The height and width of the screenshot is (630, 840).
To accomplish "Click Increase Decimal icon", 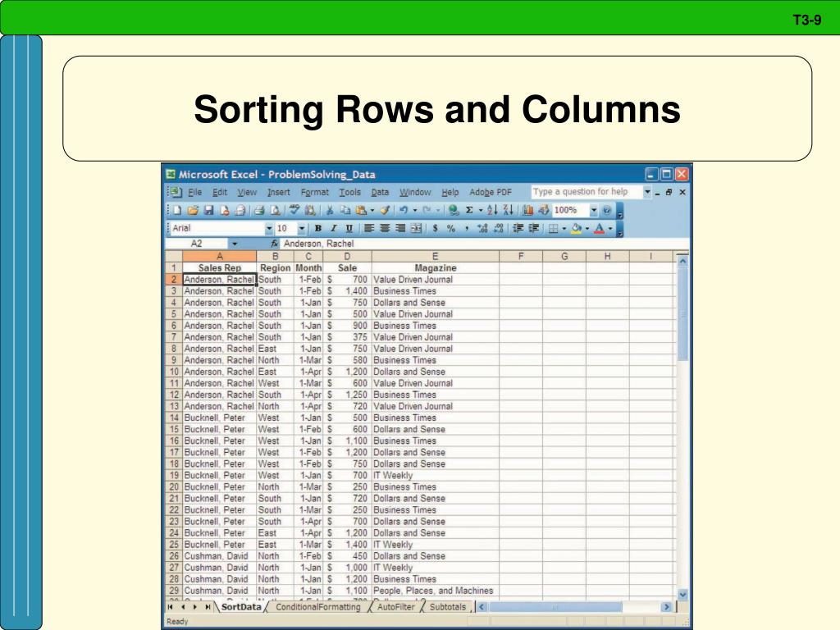I will pos(482,229).
